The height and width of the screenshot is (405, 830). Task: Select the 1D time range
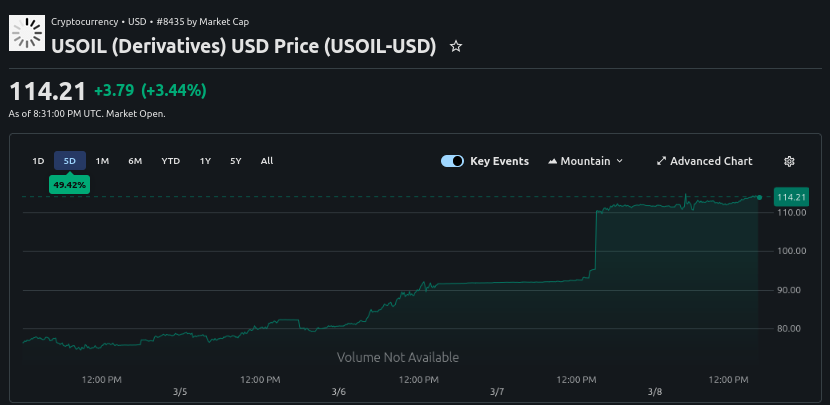click(x=38, y=161)
